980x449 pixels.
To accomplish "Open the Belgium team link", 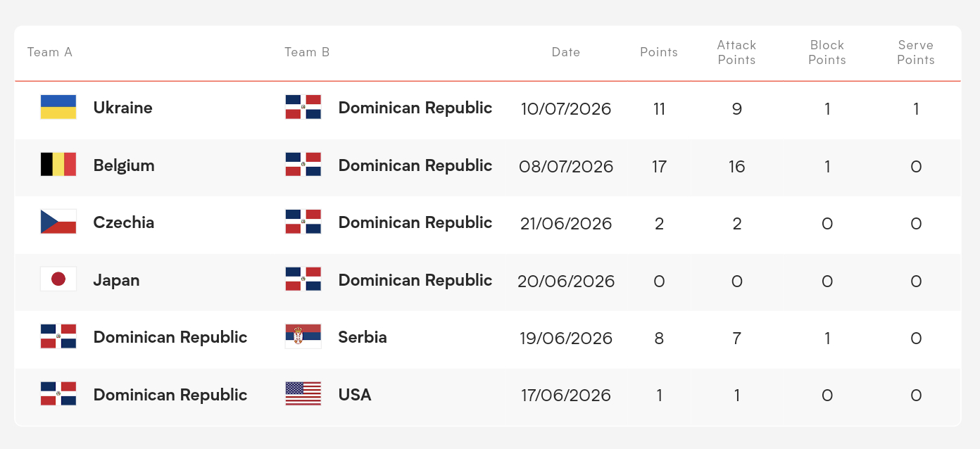I will 124,165.
